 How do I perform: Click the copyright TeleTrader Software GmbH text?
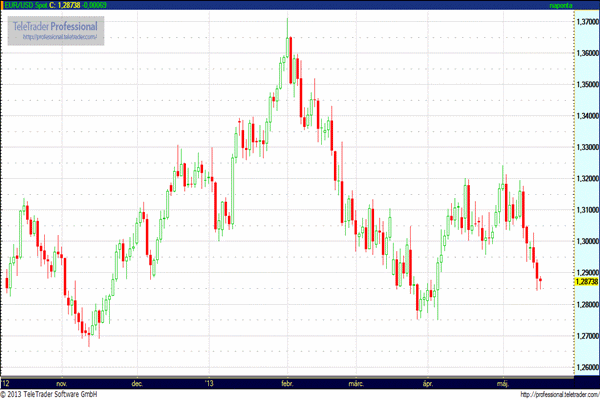52,394
